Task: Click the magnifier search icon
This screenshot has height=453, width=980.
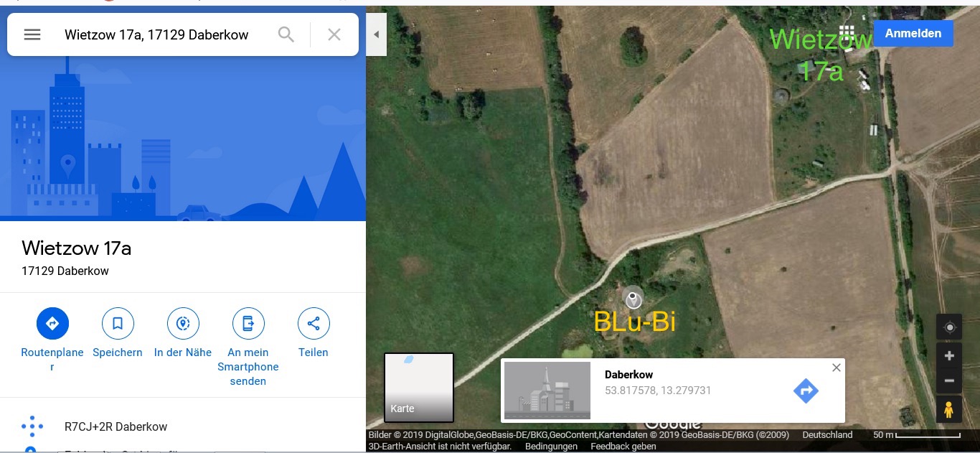Action: tap(286, 34)
